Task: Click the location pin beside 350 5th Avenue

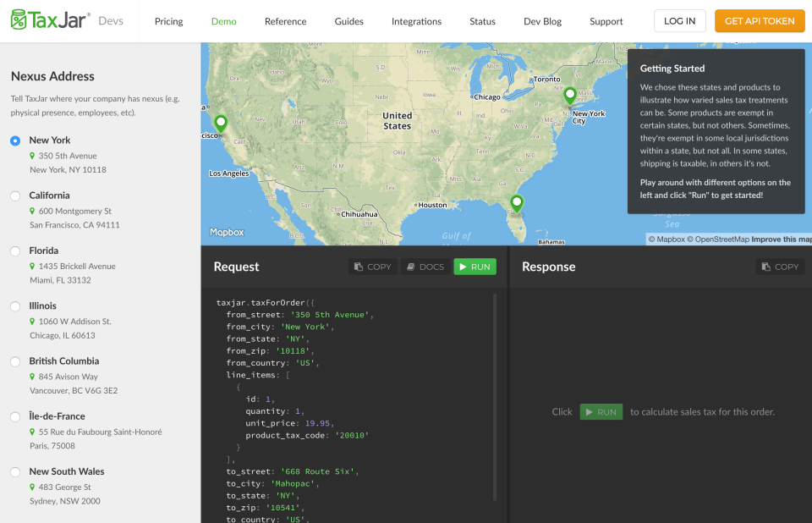Action: [32, 156]
